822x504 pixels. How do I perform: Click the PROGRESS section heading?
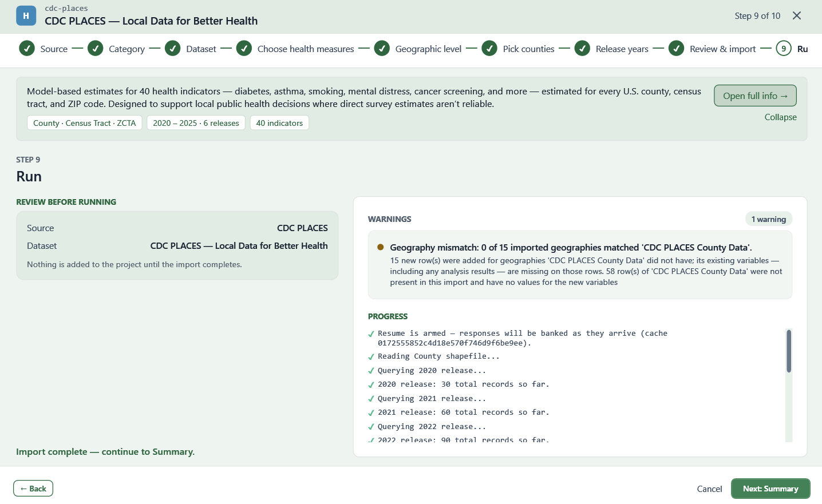388,316
